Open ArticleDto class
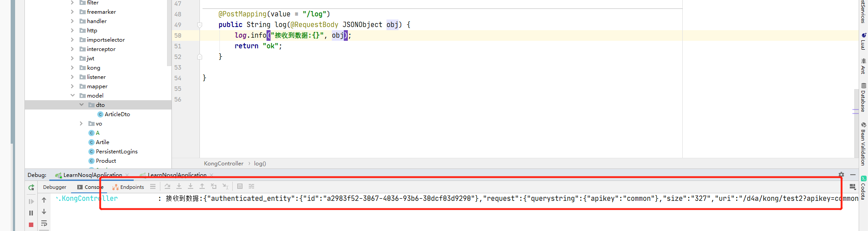 point(114,114)
